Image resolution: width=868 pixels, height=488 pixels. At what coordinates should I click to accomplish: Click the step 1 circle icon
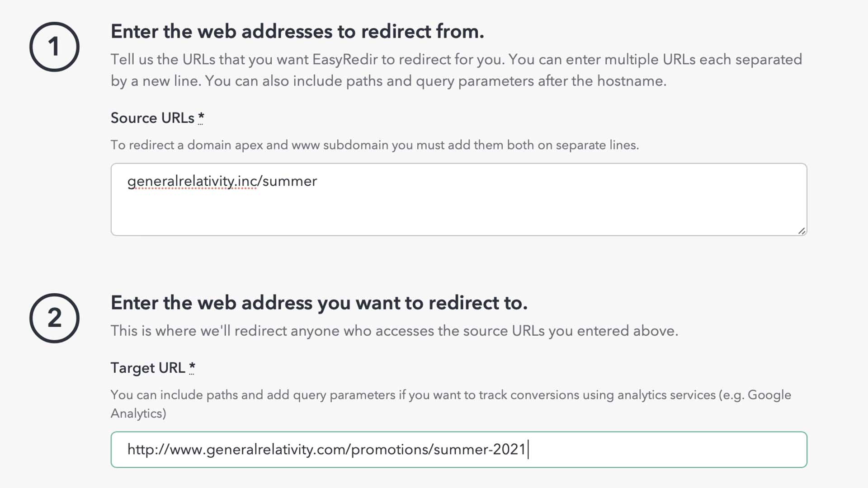[x=54, y=46]
